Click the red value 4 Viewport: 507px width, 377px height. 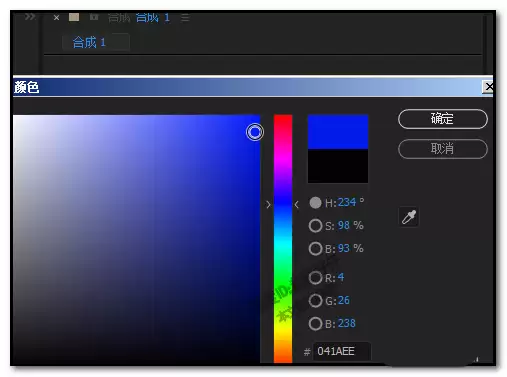click(x=341, y=277)
